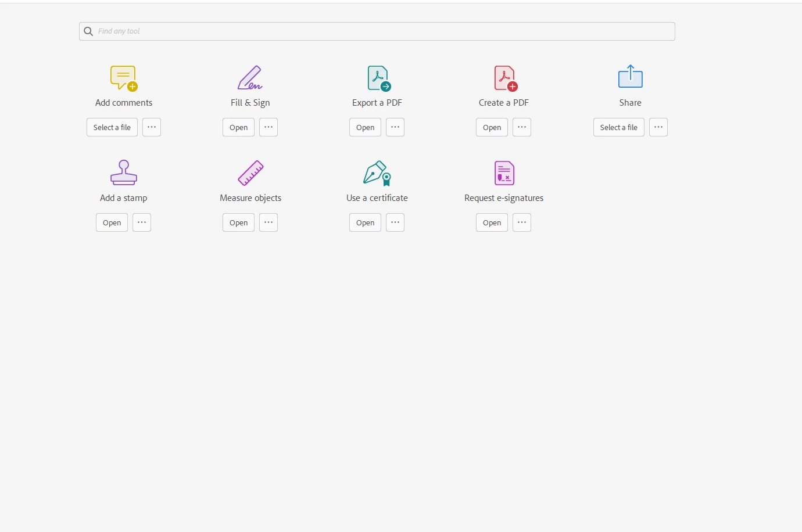Open the Add a stamp tool
The width and height of the screenshot is (802, 532).
[112, 222]
